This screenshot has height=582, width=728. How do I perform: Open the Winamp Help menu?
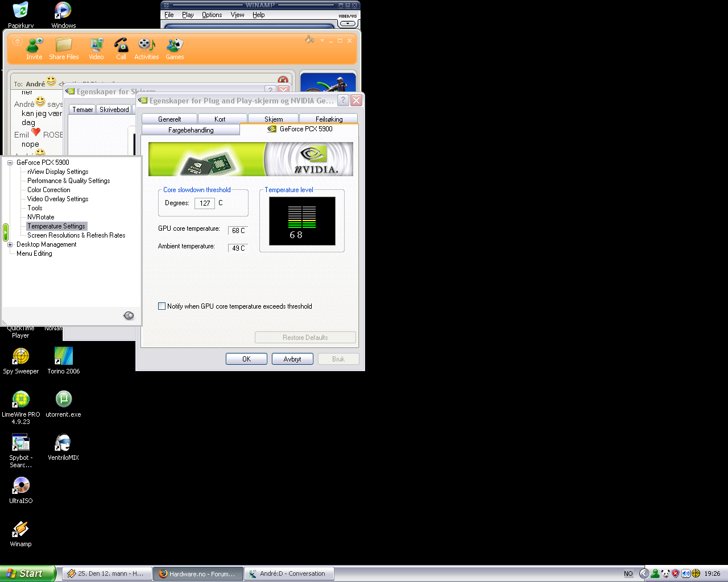point(259,15)
